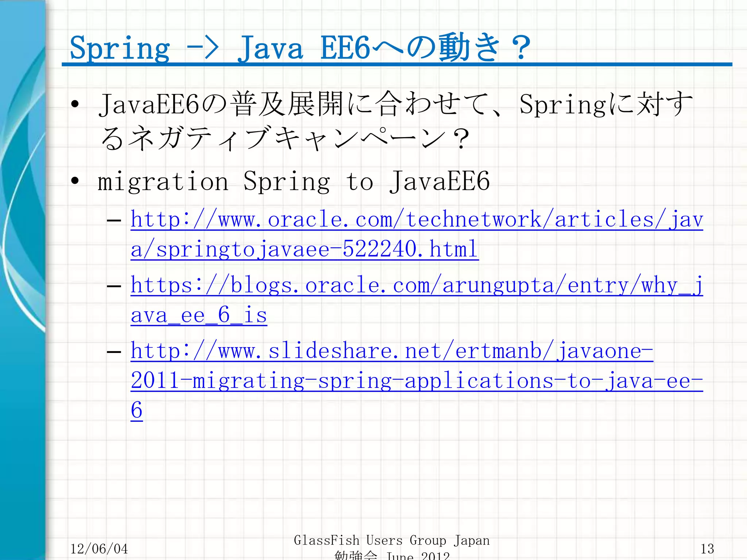This screenshot has width=747, height=560.
Task: Open the slideshare.net ertmanb javaone link
Action: pyautogui.click(x=417, y=381)
